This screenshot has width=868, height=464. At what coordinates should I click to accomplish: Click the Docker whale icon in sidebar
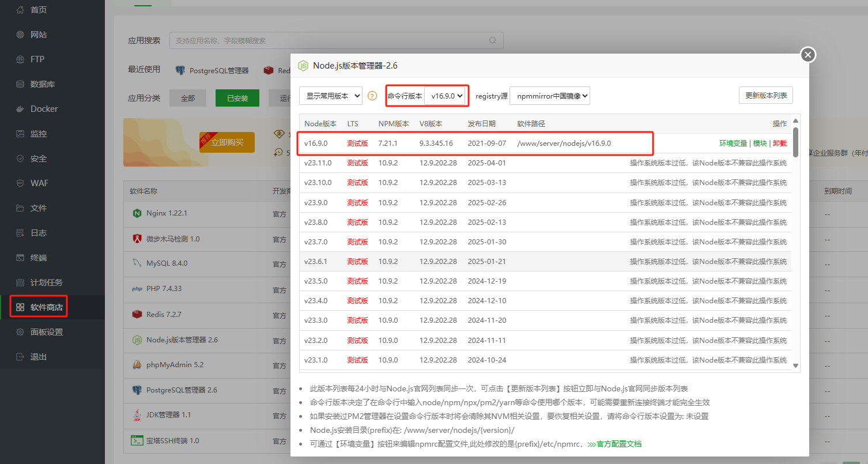[20, 109]
